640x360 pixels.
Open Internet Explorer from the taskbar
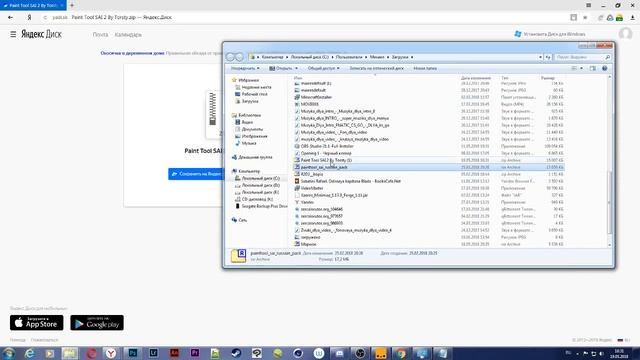29,353
